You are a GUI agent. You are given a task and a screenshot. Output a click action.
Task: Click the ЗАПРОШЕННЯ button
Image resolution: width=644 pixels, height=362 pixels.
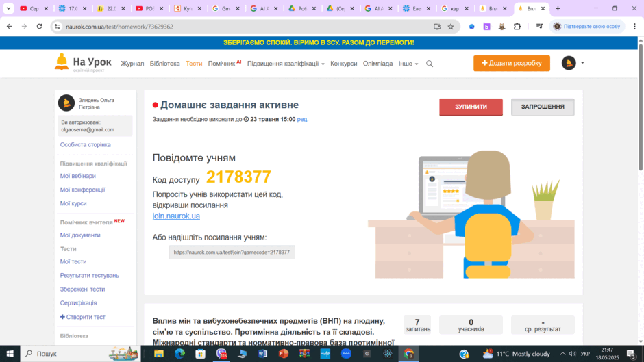543,107
